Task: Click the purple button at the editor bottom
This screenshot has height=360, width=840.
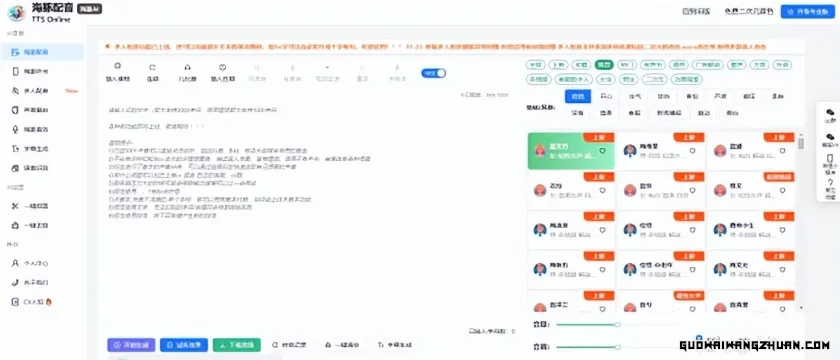Action: point(131,345)
